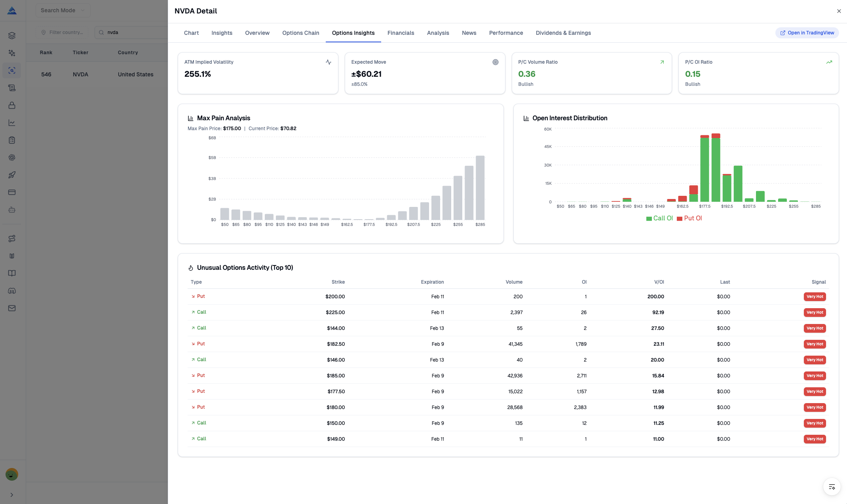Click the layers stack sidebar icon

(x=12, y=36)
